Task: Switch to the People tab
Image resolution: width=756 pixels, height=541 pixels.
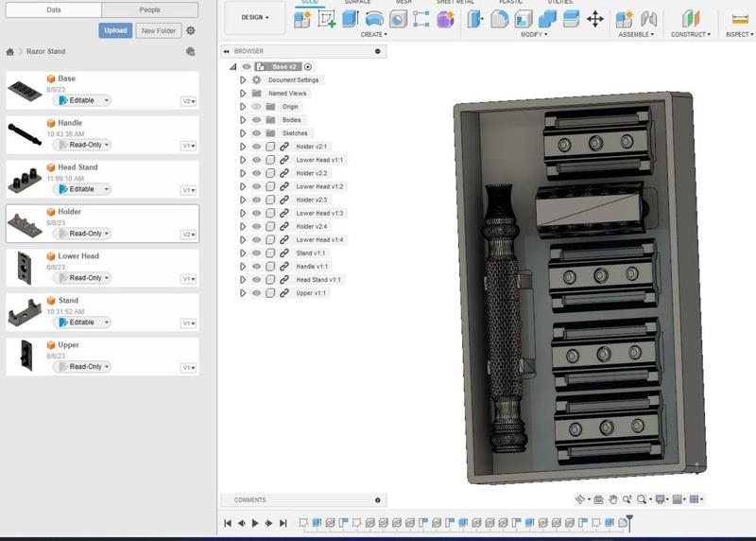Action: pos(149,9)
